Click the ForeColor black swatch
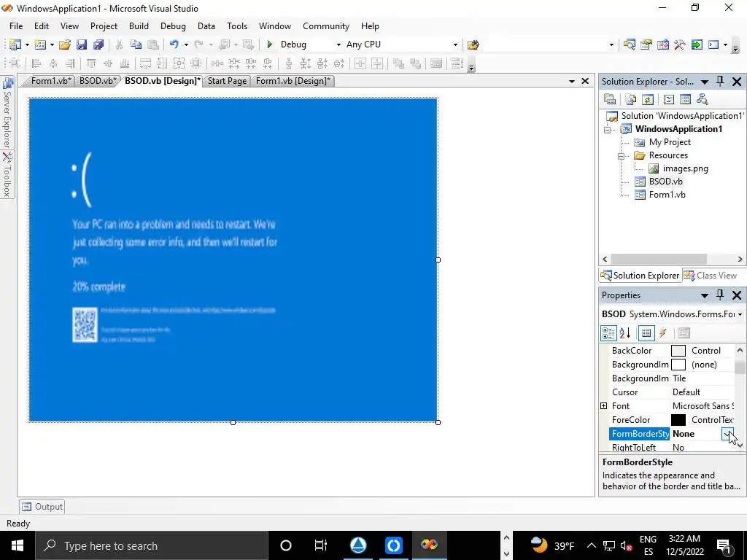Screen dimensions: 747x560 (678, 419)
